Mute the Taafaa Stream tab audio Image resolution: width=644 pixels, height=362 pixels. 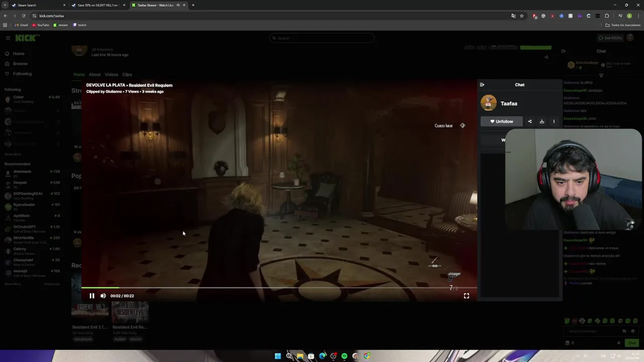click(178, 5)
